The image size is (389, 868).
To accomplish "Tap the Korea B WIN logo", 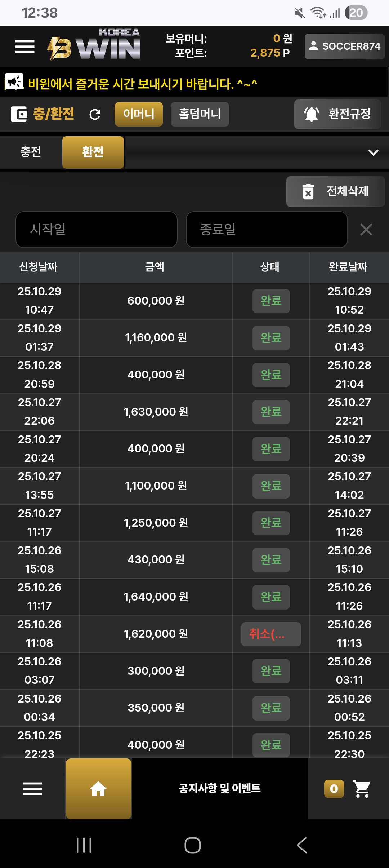I will coord(94,44).
